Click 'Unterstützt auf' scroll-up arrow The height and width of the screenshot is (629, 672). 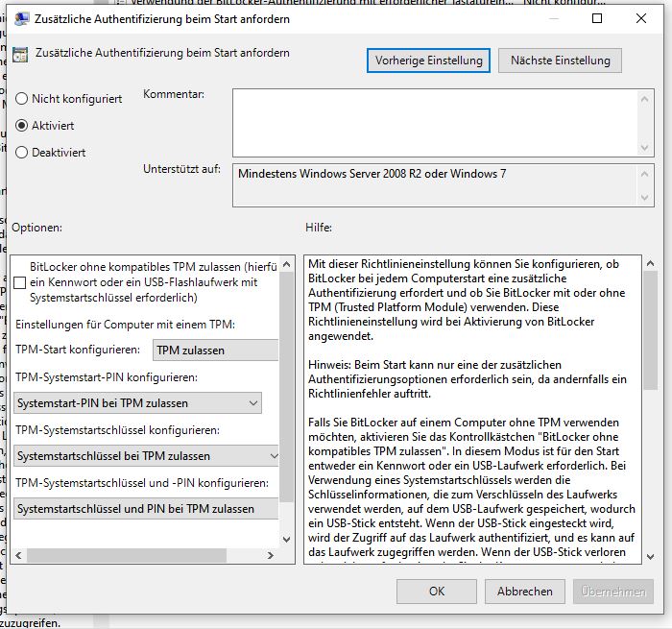(x=644, y=174)
